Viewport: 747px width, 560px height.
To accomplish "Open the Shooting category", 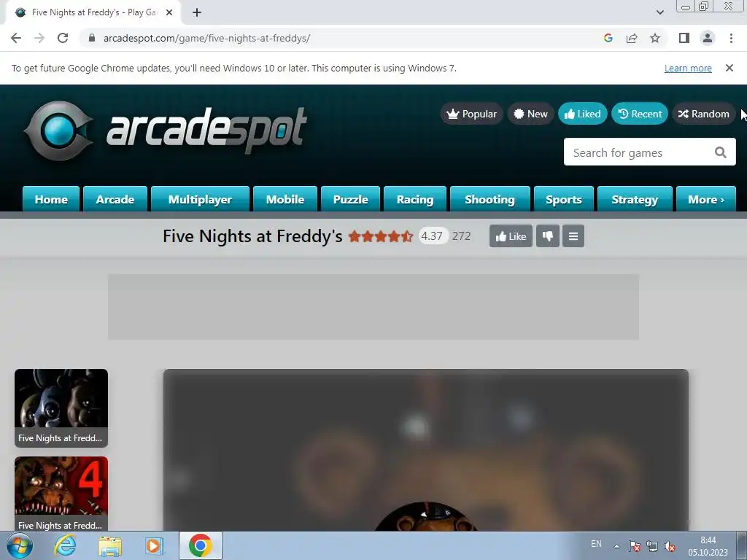I will (489, 199).
